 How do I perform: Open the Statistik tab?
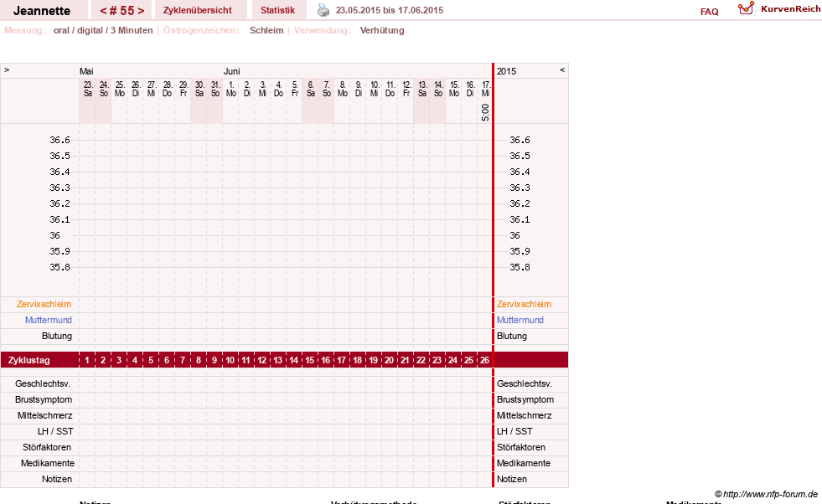[278, 10]
